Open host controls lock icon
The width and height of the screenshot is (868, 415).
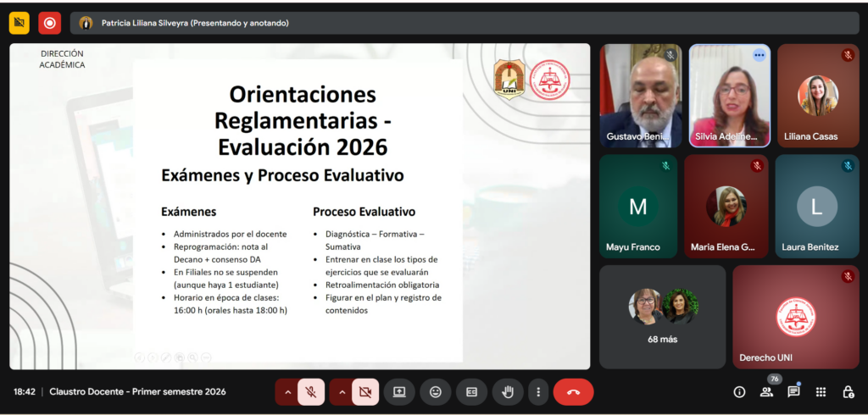pos(848,392)
